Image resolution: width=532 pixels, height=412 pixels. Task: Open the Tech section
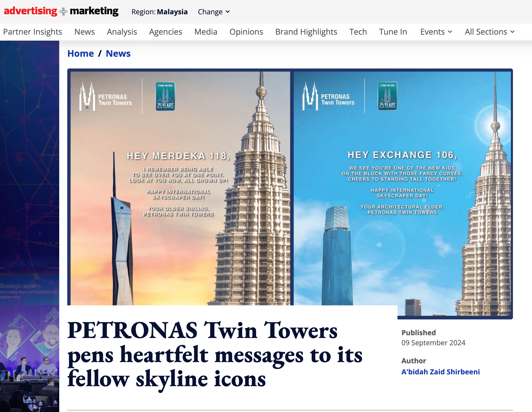pos(358,32)
